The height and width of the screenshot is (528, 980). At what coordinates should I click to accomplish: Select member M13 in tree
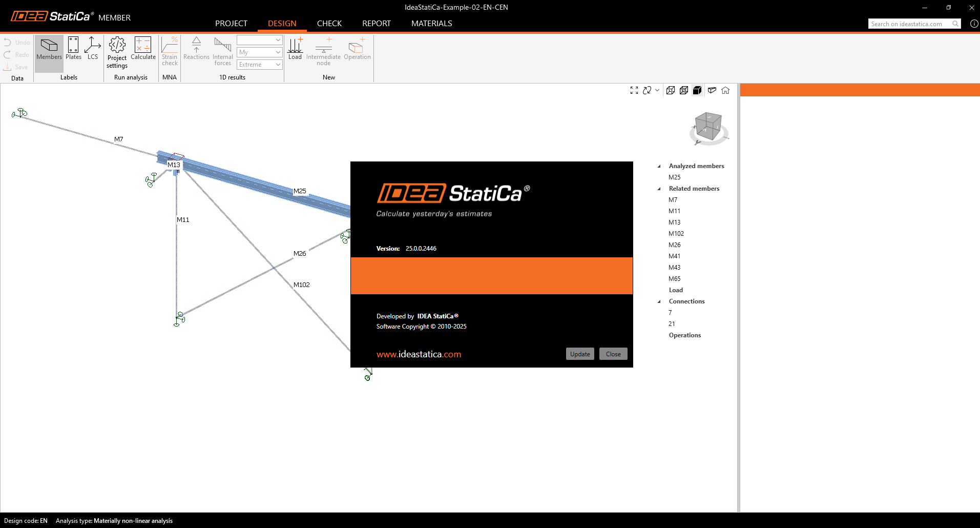point(674,222)
